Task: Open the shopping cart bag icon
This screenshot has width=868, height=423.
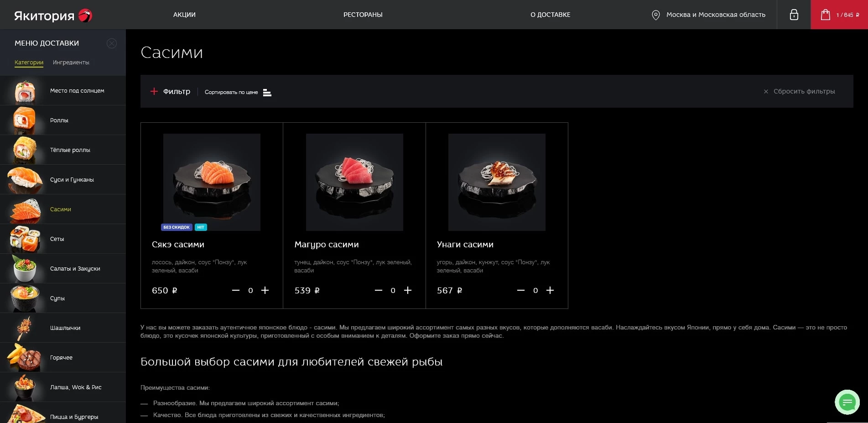Action: (825, 15)
